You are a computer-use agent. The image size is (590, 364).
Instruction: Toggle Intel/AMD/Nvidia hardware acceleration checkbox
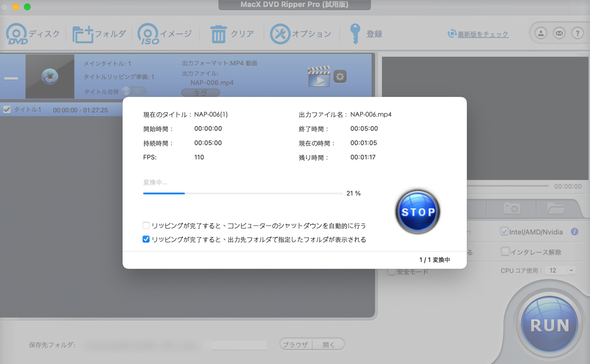point(504,232)
